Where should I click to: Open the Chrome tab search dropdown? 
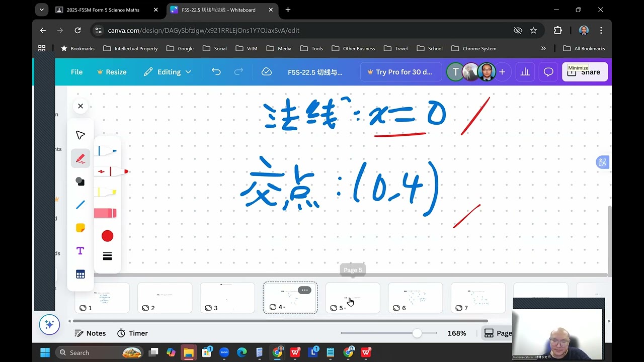[x=42, y=10]
